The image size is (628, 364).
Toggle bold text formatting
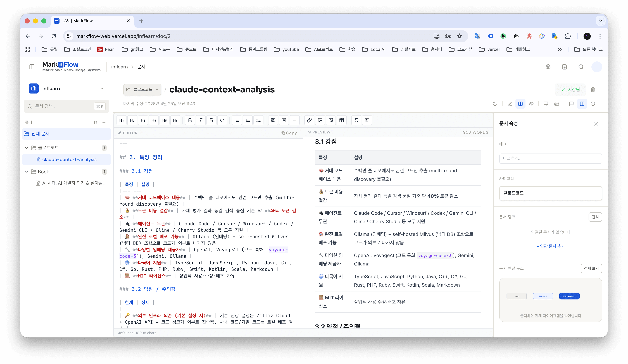pos(190,120)
